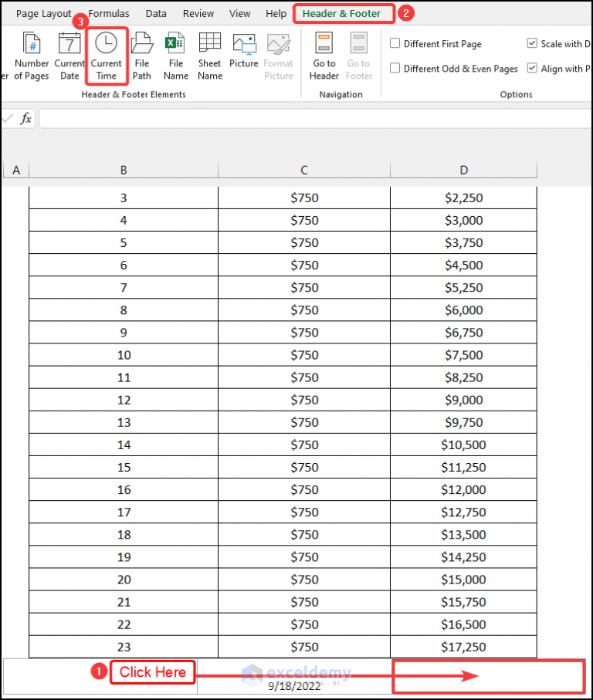
Task: Insert Number of Pages element
Action: point(31,56)
